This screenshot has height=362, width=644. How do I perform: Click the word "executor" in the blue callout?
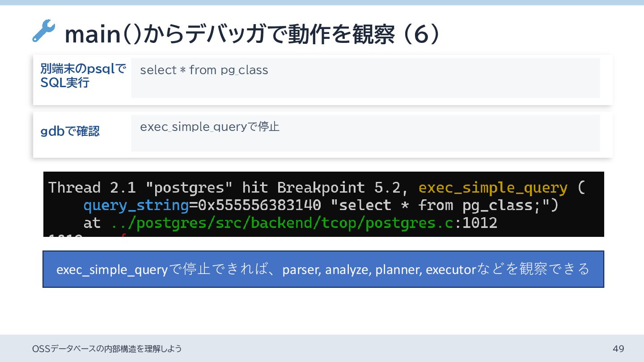[x=450, y=269]
